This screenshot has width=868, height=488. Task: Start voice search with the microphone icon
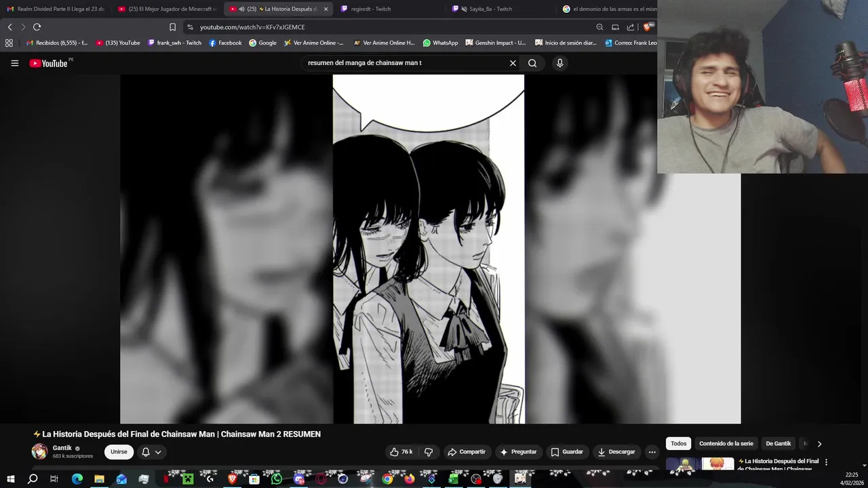(559, 63)
